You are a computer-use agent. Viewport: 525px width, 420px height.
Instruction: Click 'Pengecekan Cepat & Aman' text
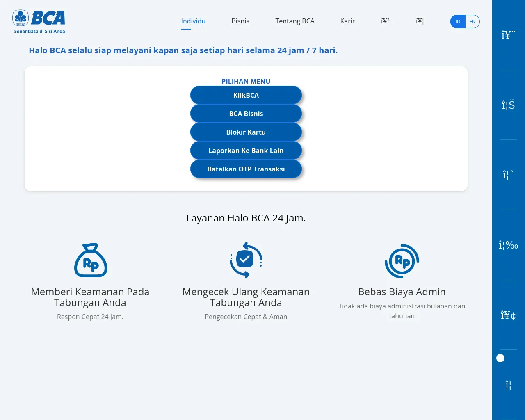click(x=246, y=317)
